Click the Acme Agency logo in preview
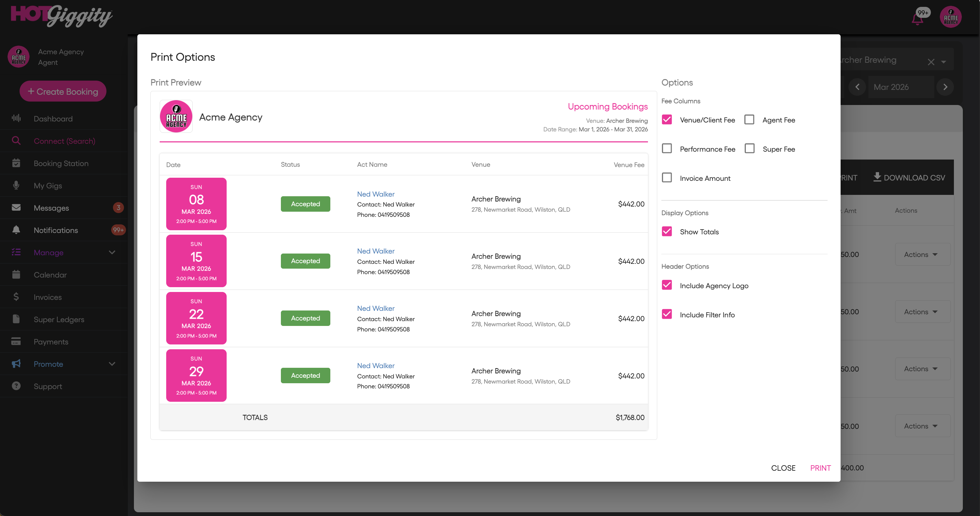980x516 pixels. [176, 117]
